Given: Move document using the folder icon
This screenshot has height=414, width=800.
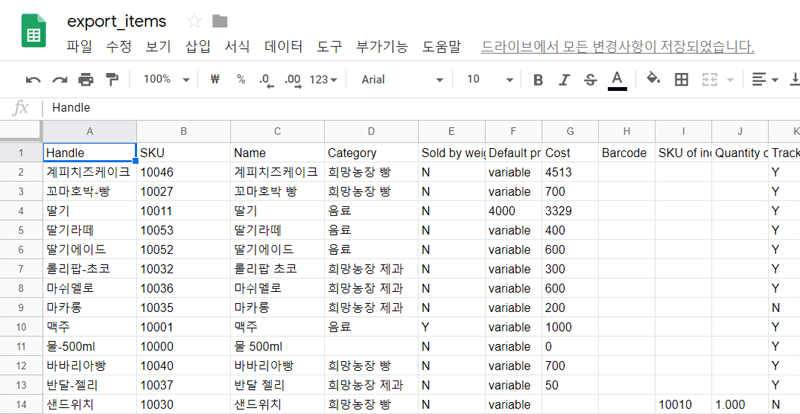Looking at the screenshot, I should click(220, 21).
